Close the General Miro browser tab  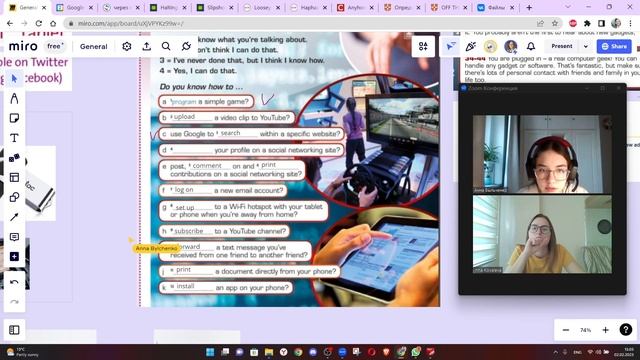[x=44, y=7]
